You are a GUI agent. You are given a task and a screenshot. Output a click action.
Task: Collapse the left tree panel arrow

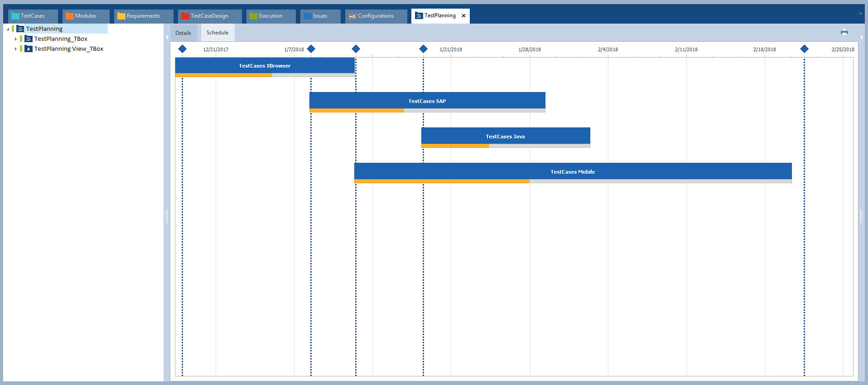[167, 37]
